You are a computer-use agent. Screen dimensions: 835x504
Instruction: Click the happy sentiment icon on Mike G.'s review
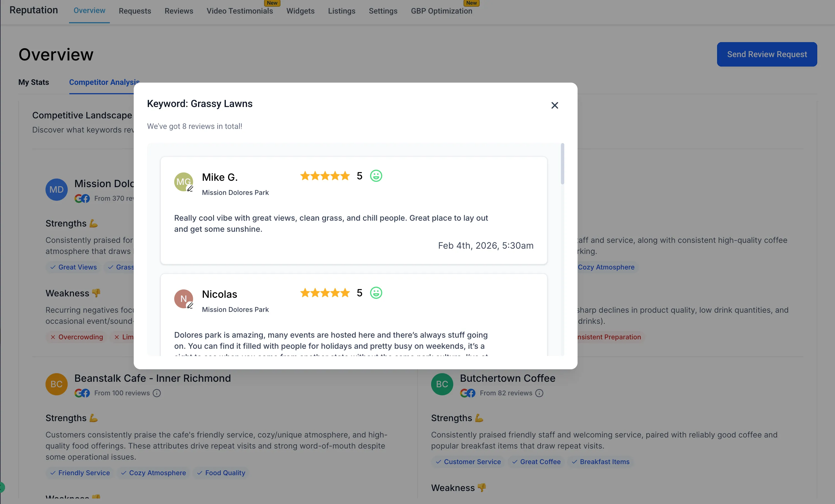pos(376,176)
